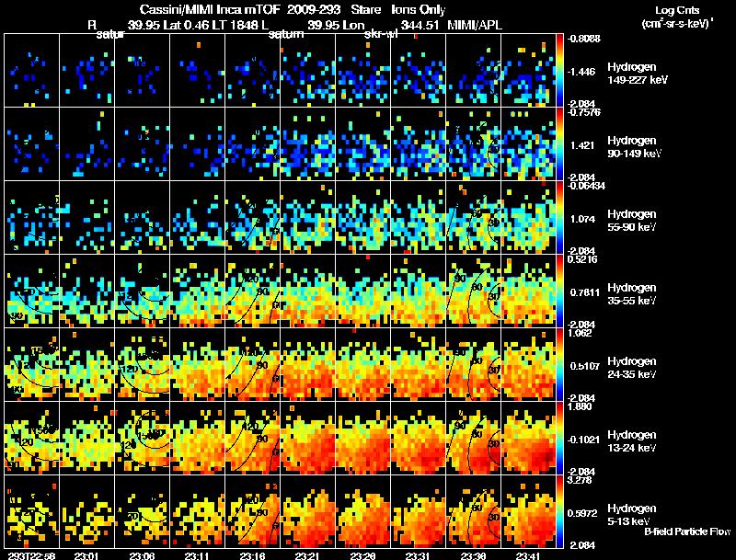Click the '23:36' time axis label

pyautogui.click(x=473, y=555)
